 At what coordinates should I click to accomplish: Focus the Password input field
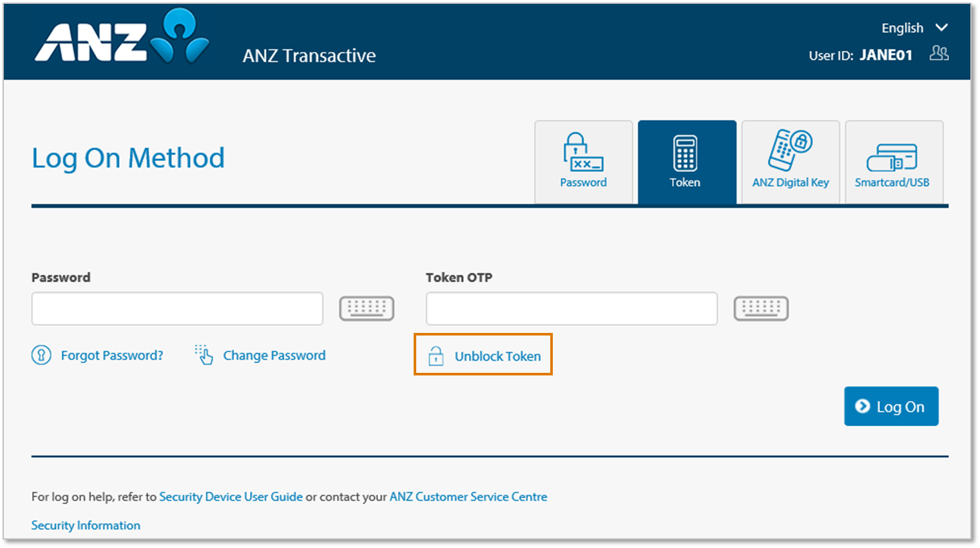click(177, 308)
